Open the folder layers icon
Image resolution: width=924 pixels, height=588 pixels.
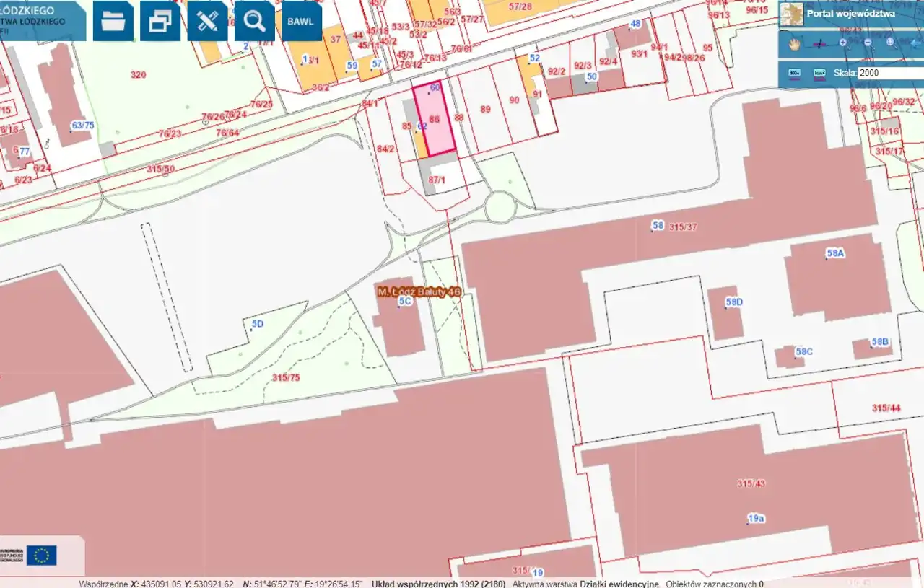coord(113,21)
